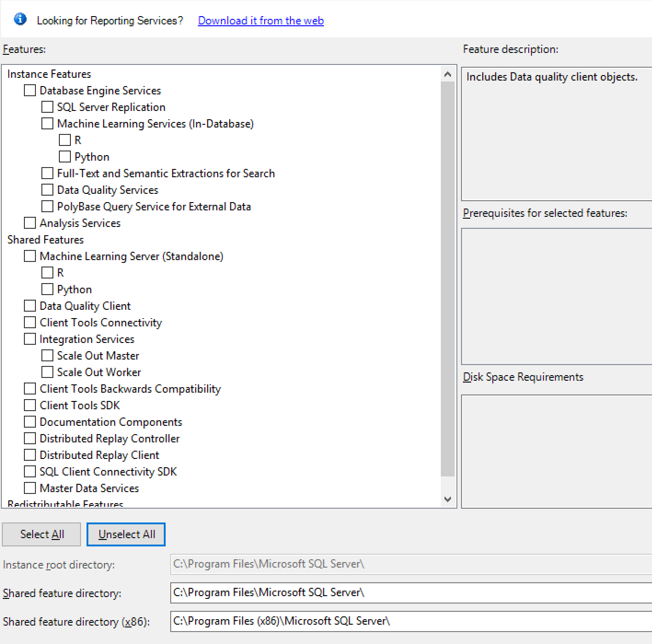Click the Feature description text box
Image resolution: width=652 pixels, height=644 pixels.
click(x=557, y=134)
